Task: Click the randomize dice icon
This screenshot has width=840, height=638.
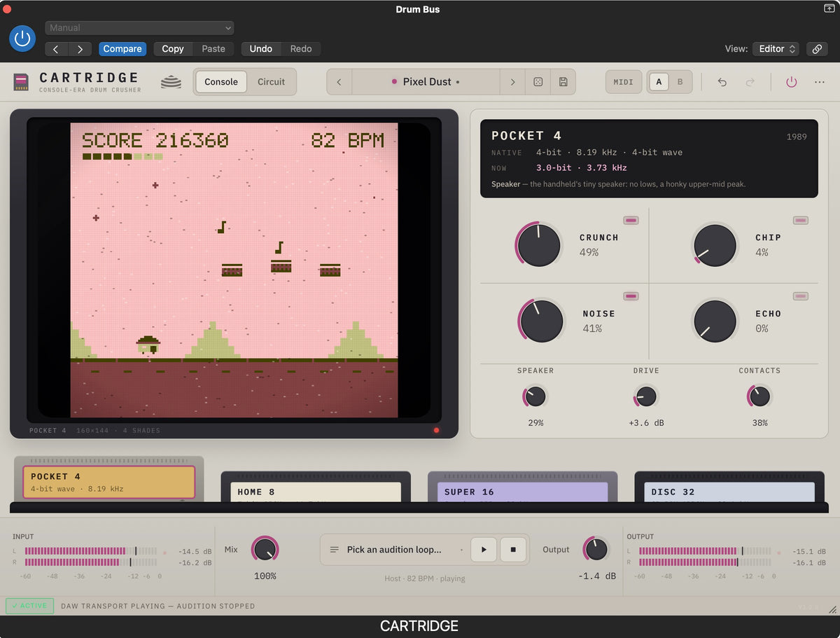Action: click(538, 82)
